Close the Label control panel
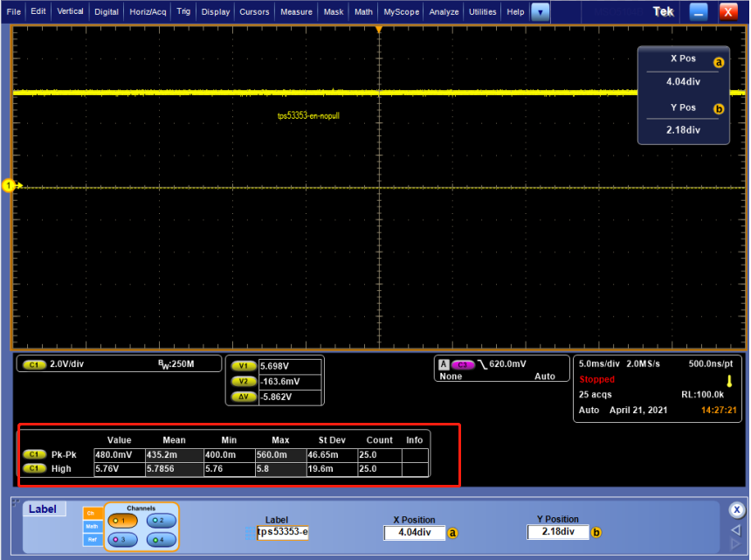 (x=737, y=510)
